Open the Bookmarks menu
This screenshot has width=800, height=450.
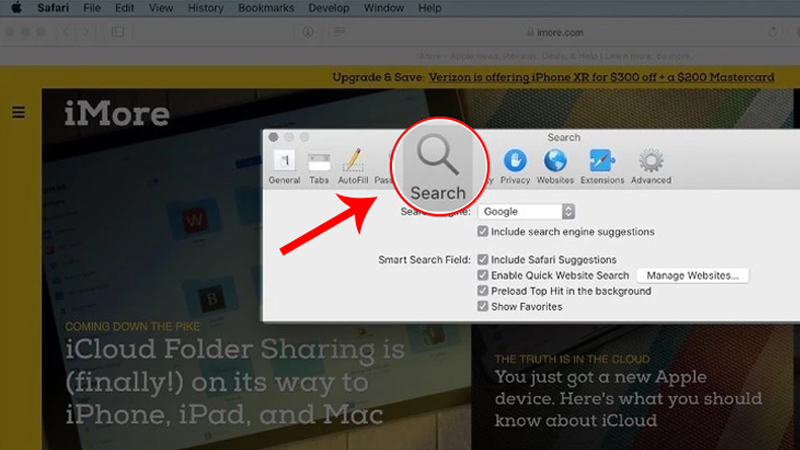[266, 8]
